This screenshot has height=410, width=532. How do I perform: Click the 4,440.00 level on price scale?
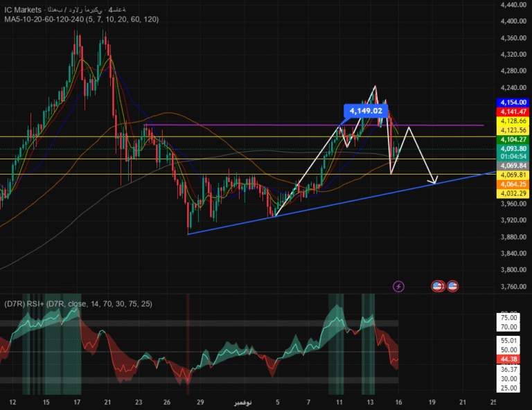[510, 5]
